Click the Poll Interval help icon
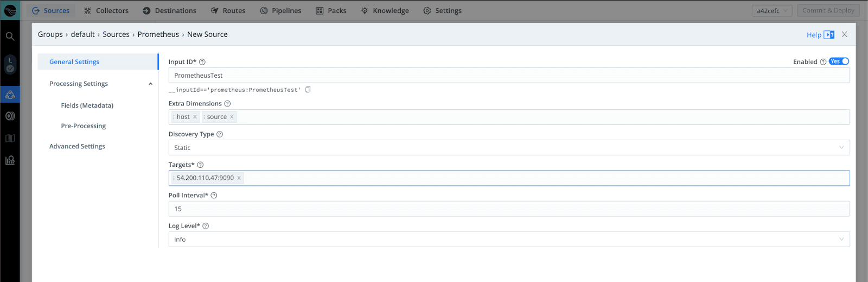Image resolution: width=868 pixels, height=282 pixels. click(x=214, y=196)
